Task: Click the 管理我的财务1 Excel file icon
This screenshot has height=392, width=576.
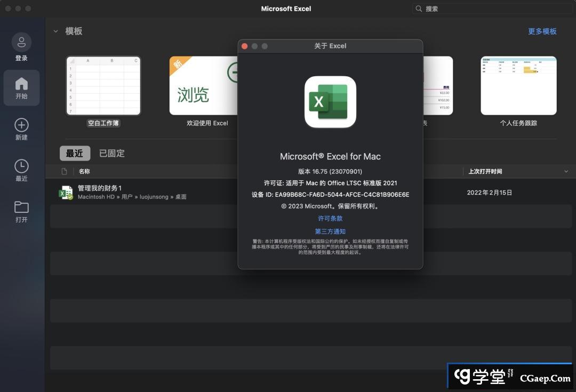Action: coord(66,193)
